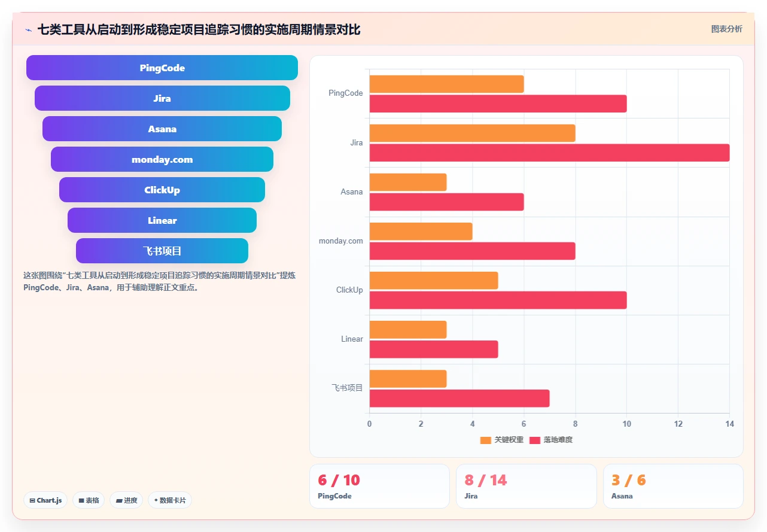The height and width of the screenshot is (532, 767).
Task: Click the x-axis tick value 0
Action: coord(369,424)
